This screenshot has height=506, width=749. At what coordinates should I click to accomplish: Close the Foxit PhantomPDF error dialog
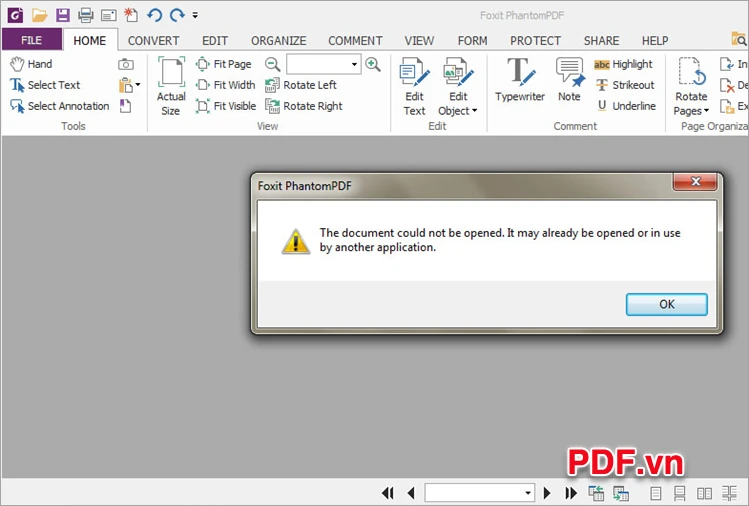click(696, 182)
